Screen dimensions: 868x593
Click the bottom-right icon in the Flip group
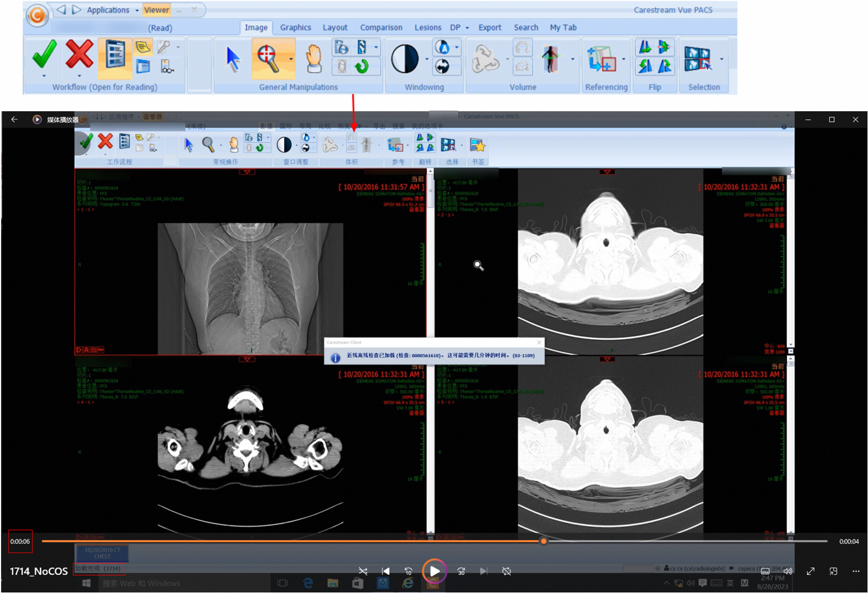click(x=664, y=66)
